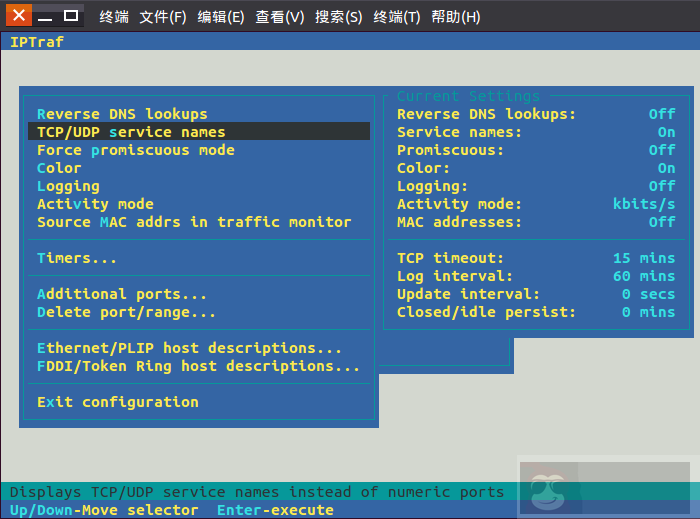700x519 pixels.
Task: Click the IPTraf title text
Action: [x=37, y=42]
